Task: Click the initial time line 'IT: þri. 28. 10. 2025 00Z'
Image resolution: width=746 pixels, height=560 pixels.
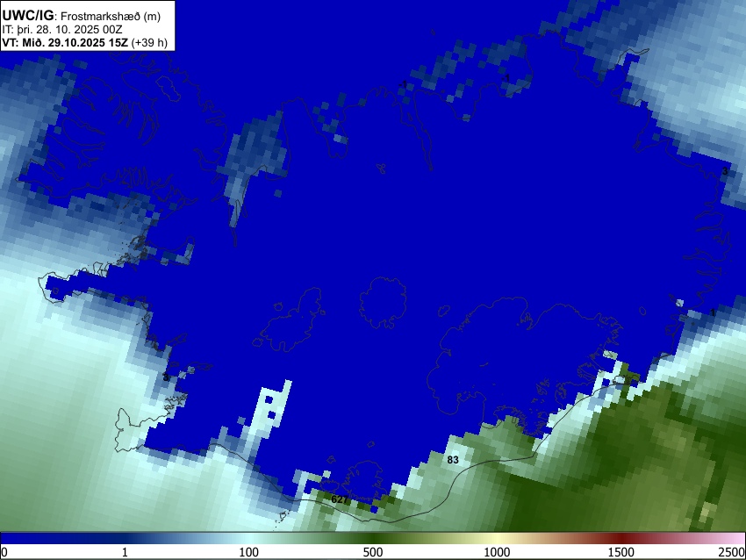Action: [62, 30]
